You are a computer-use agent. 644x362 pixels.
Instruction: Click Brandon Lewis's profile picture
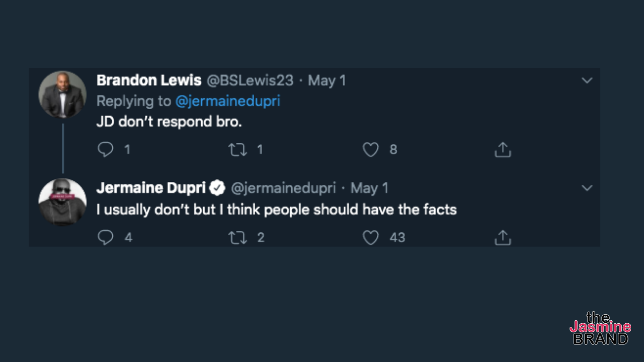click(x=62, y=95)
